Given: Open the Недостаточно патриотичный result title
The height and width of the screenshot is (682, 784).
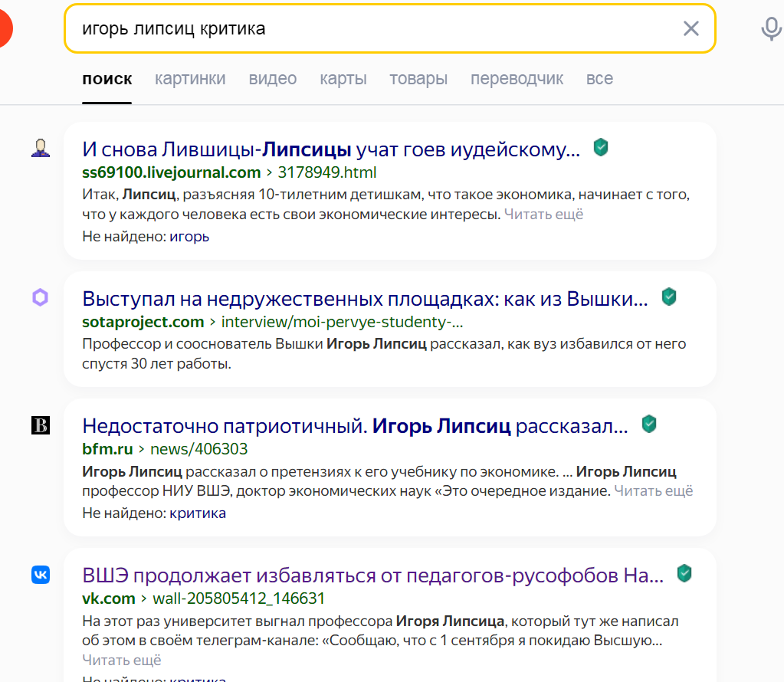Looking at the screenshot, I should (355, 425).
